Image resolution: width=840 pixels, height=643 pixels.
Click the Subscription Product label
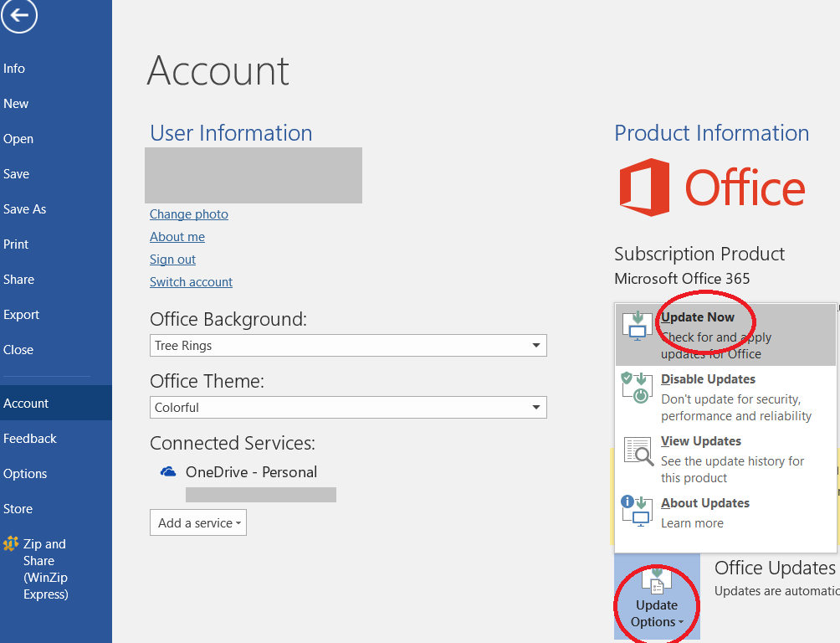699,254
